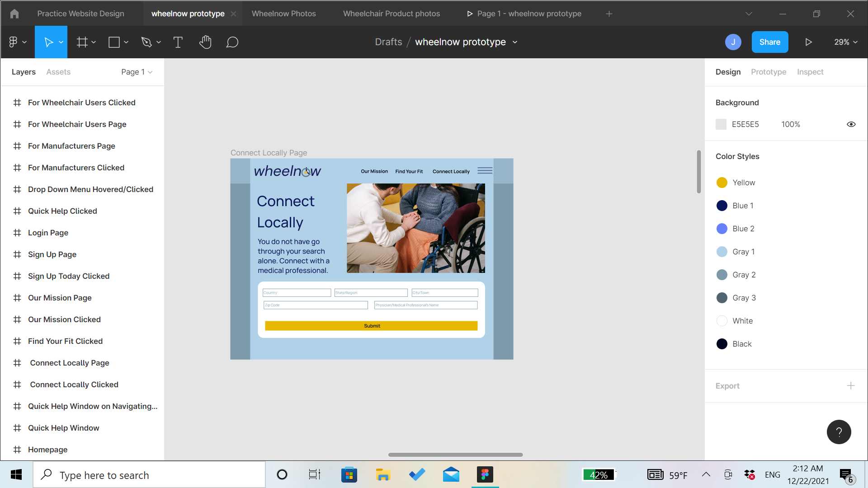Select the Pen tool
The width and height of the screenshot is (868, 488).
tap(146, 42)
